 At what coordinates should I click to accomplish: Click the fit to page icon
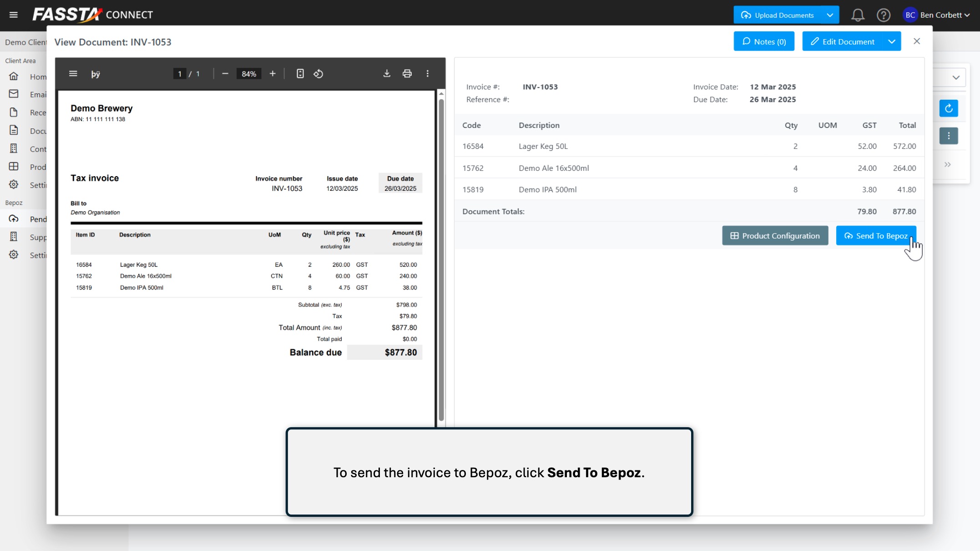click(x=300, y=74)
